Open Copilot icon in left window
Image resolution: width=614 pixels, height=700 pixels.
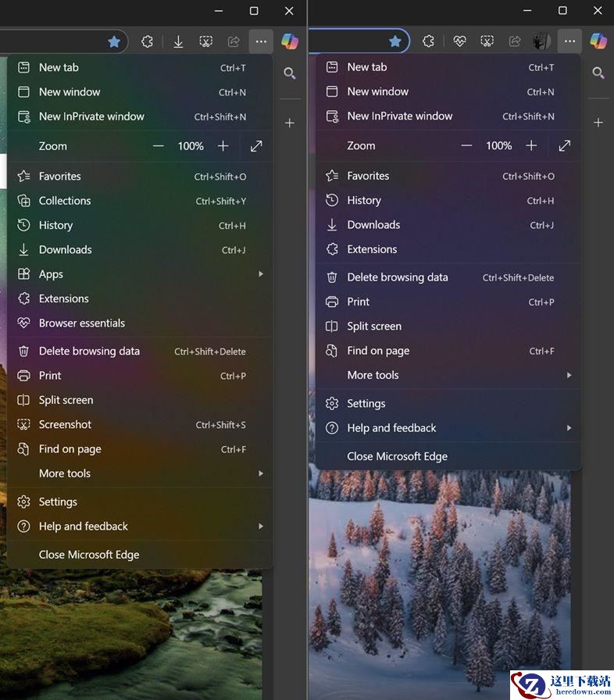[x=290, y=41]
